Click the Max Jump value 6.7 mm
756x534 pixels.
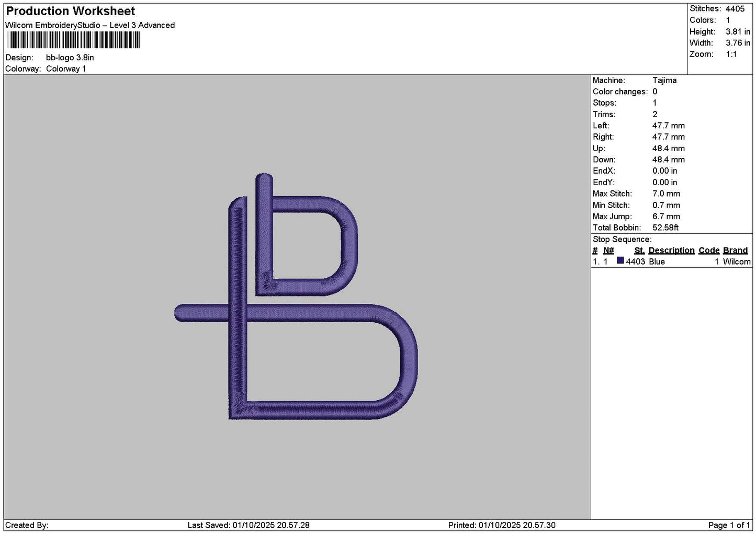[x=667, y=216]
